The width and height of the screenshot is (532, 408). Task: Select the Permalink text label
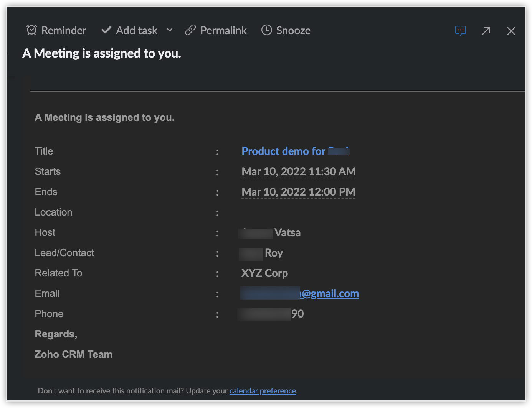click(x=223, y=30)
